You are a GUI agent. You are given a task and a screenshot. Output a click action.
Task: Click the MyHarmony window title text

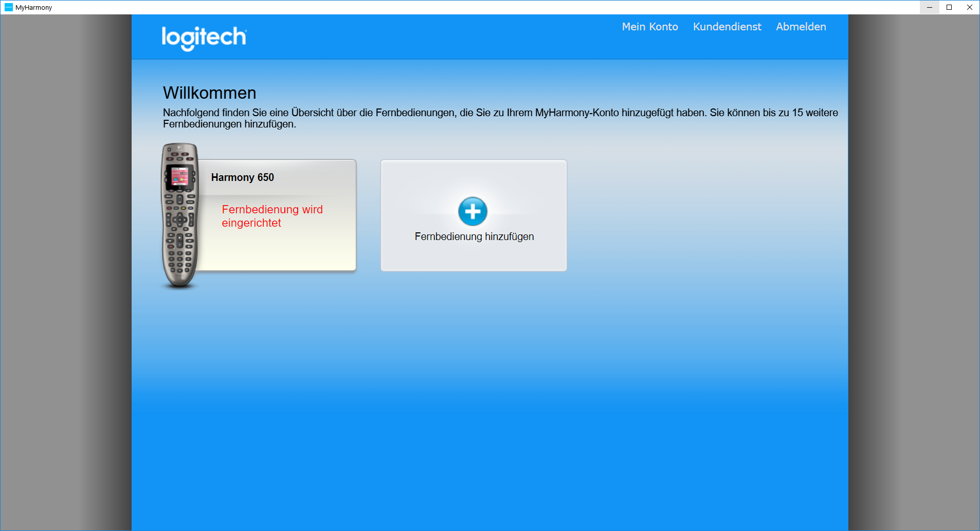coord(34,8)
